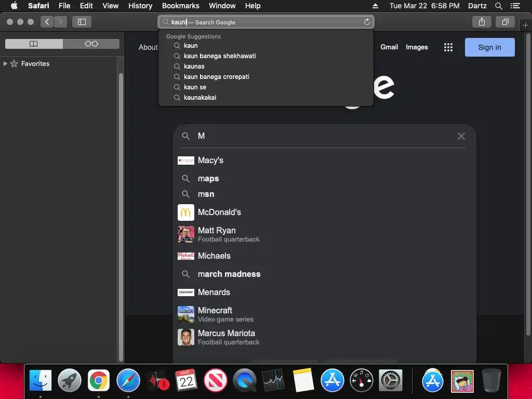Open Finder from the Dock
The height and width of the screenshot is (399, 532).
(x=41, y=380)
